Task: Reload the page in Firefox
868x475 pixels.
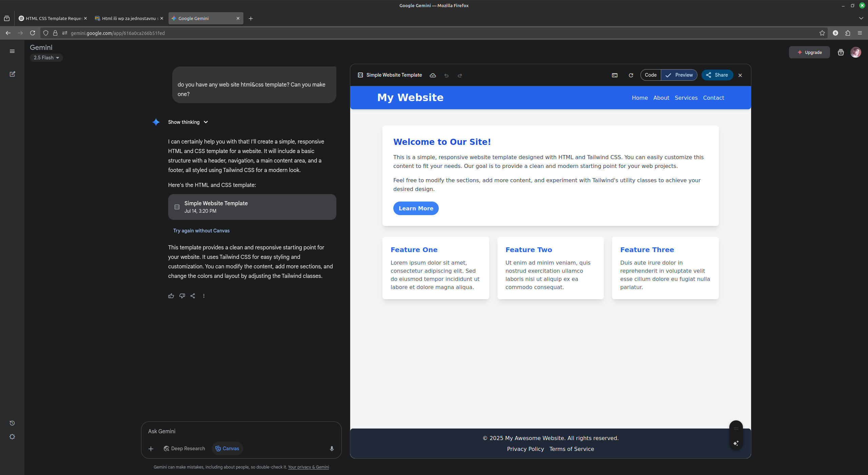Action: 33,33
